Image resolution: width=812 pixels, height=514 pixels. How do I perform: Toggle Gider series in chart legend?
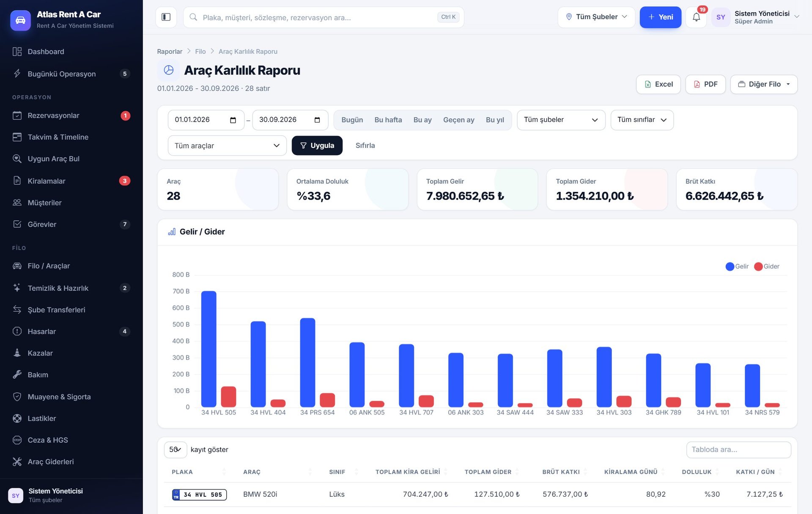(766, 266)
